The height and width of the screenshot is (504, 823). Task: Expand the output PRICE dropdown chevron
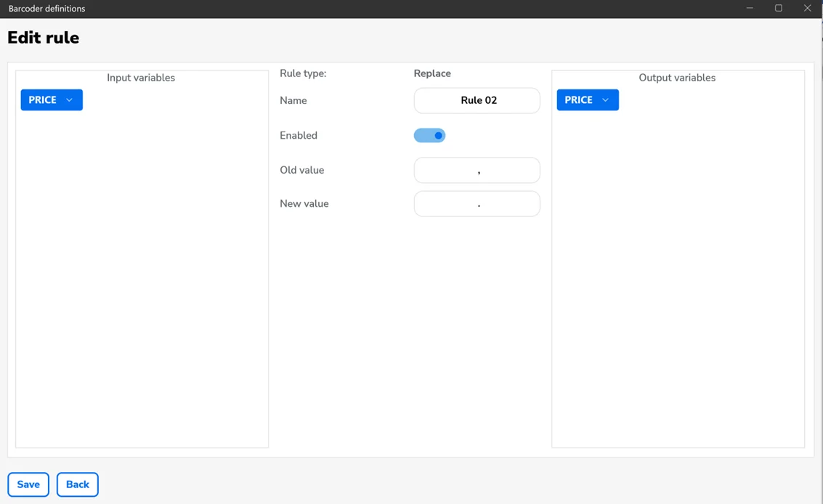[606, 100]
